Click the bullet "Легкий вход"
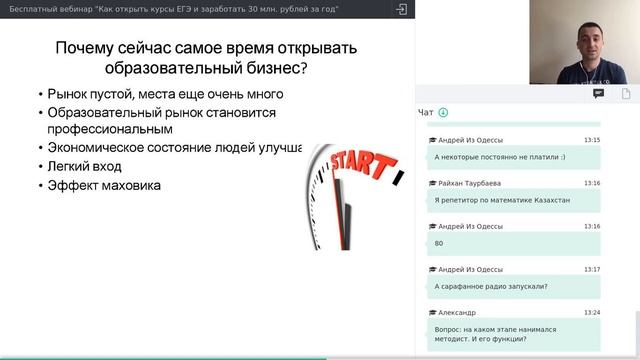The height and width of the screenshot is (360, 640). [84, 167]
